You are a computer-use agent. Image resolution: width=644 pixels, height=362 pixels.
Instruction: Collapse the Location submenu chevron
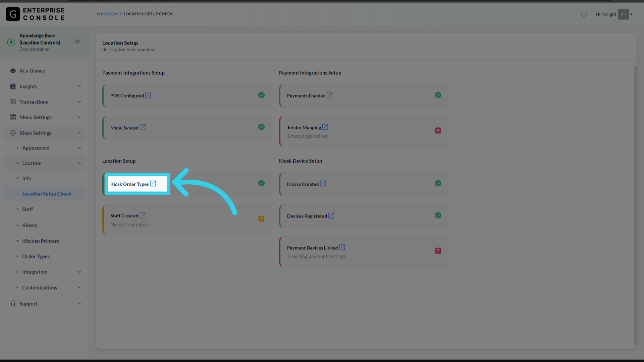click(79, 164)
